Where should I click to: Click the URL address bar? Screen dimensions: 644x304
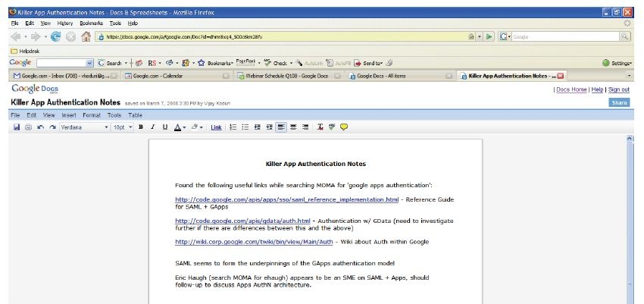[x=286, y=37]
